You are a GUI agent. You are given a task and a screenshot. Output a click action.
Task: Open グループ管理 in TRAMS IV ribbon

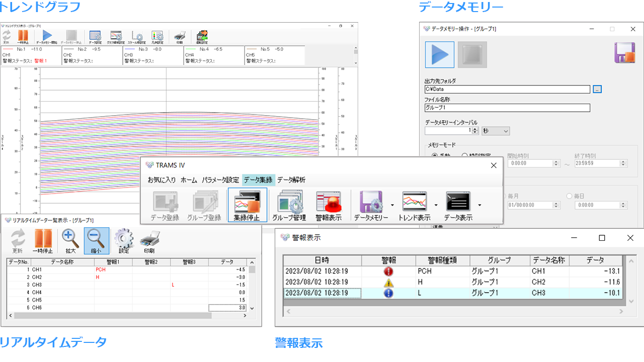(x=289, y=205)
